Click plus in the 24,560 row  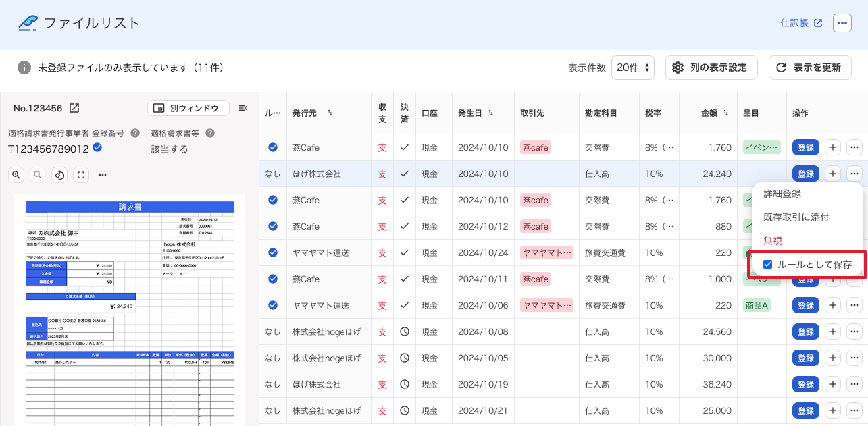tap(833, 331)
